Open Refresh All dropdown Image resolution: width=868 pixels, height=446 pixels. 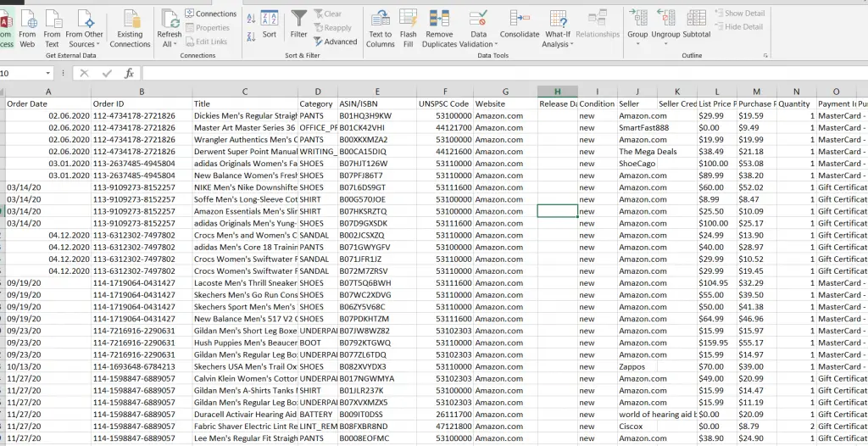pyautogui.click(x=170, y=29)
